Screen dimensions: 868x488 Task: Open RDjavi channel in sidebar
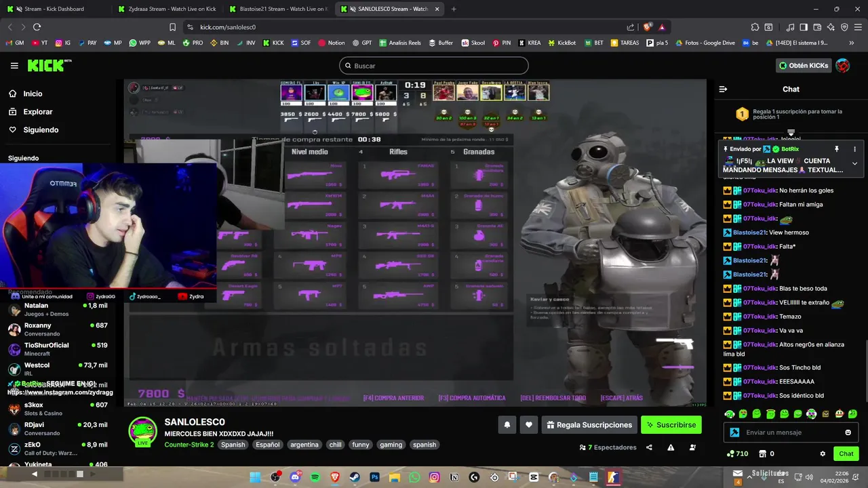click(x=58, y=428)
